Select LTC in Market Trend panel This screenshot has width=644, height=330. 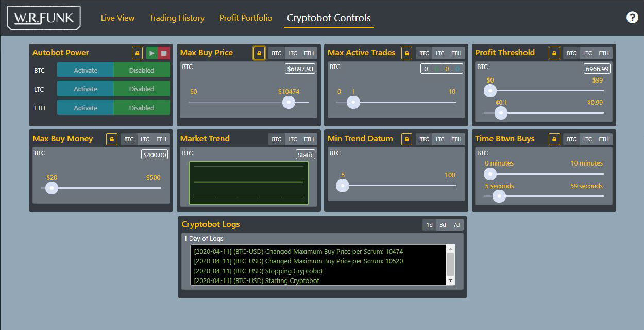293,139
